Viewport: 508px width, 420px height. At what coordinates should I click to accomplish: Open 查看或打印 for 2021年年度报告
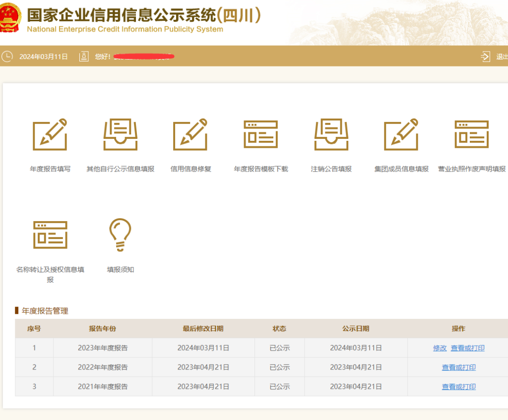click(x=458, y=387)
